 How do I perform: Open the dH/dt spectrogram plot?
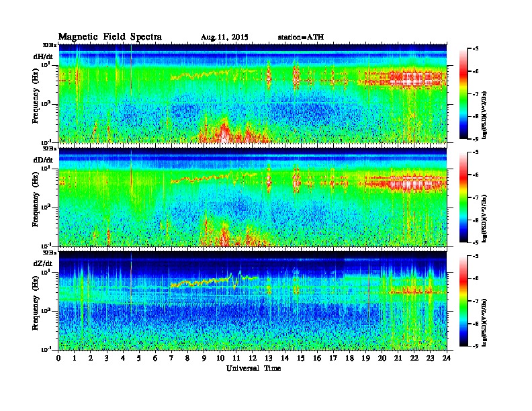(253, 93)
